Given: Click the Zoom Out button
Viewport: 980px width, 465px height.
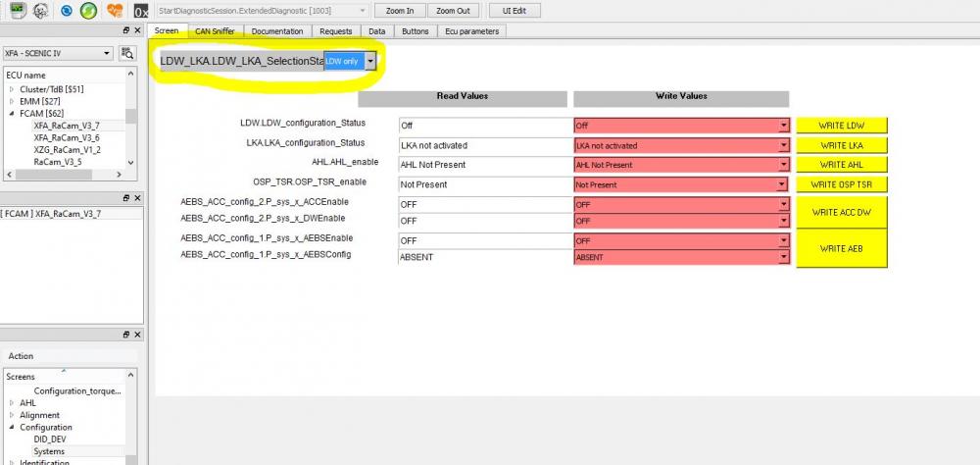Looking at the screenshot, I should point(453,11).
